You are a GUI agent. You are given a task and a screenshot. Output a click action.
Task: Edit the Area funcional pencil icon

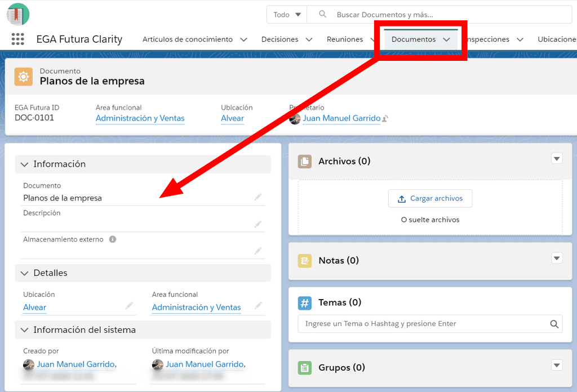click(258, 306)
